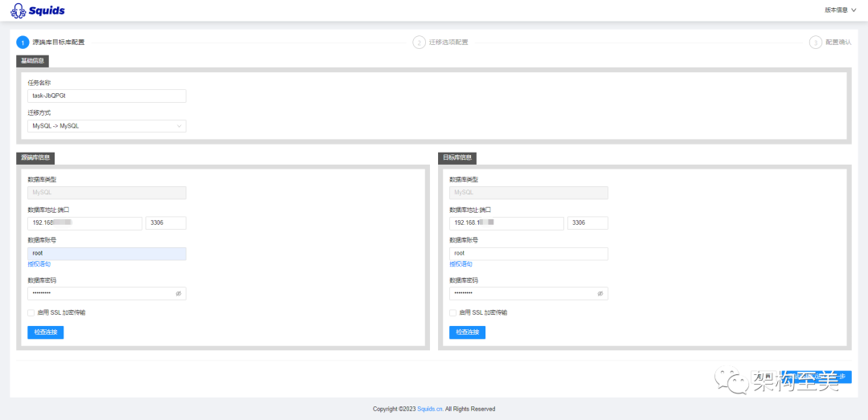The image size is (868, 420).
Task: Select step 1 源端库目标库配置
Action: coord(51,43)
